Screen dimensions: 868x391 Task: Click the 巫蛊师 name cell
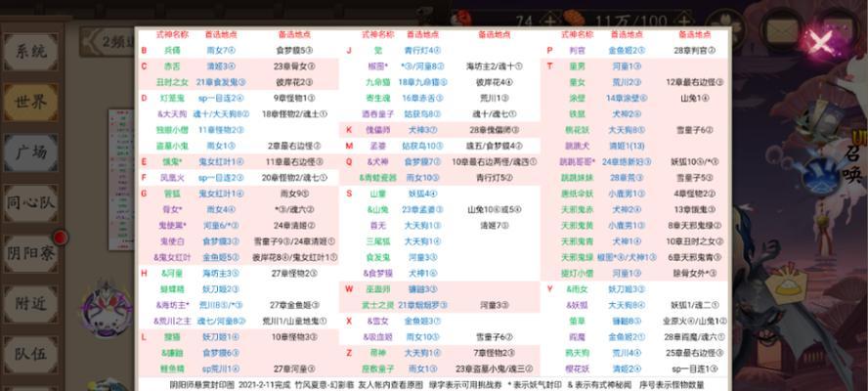click(x=378, y=289)
